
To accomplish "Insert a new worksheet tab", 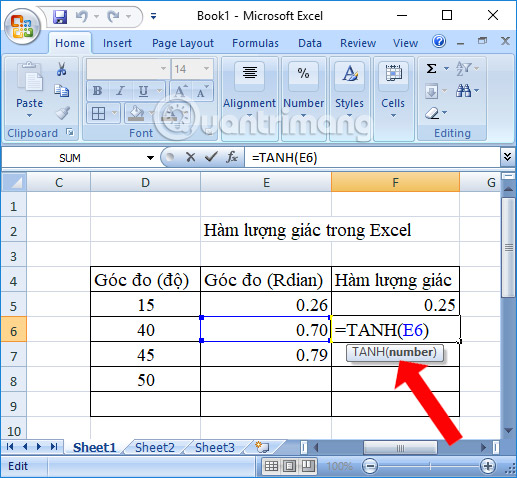I will pyautogui.click(x=262, y=447).
